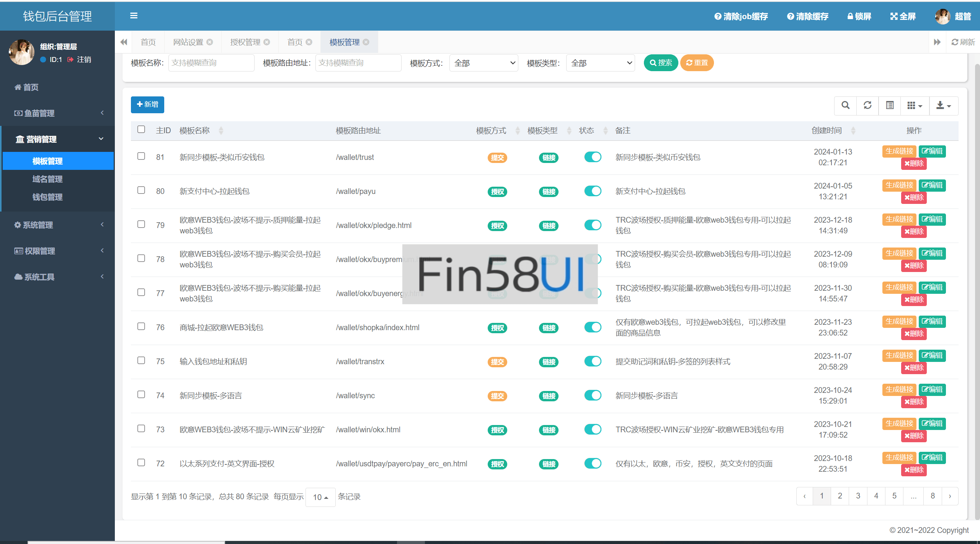Image resolution: width=980 pixels, height=544 pixels.
Task: Select the header select-all checkbox
Action: click(x=141, y=129)
